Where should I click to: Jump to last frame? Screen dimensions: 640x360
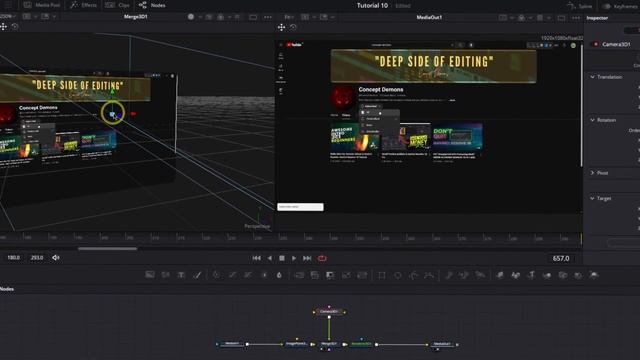click(307, 258)
